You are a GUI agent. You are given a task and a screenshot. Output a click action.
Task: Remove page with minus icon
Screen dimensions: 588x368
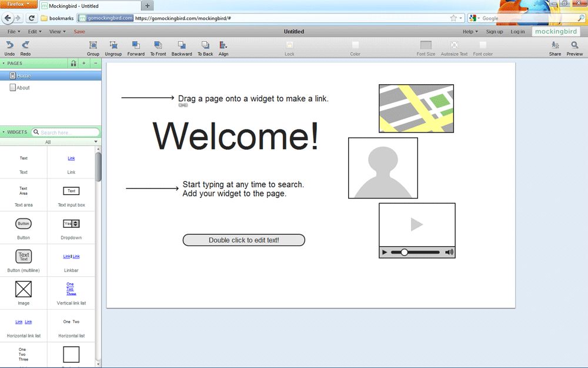coord(96,63)
